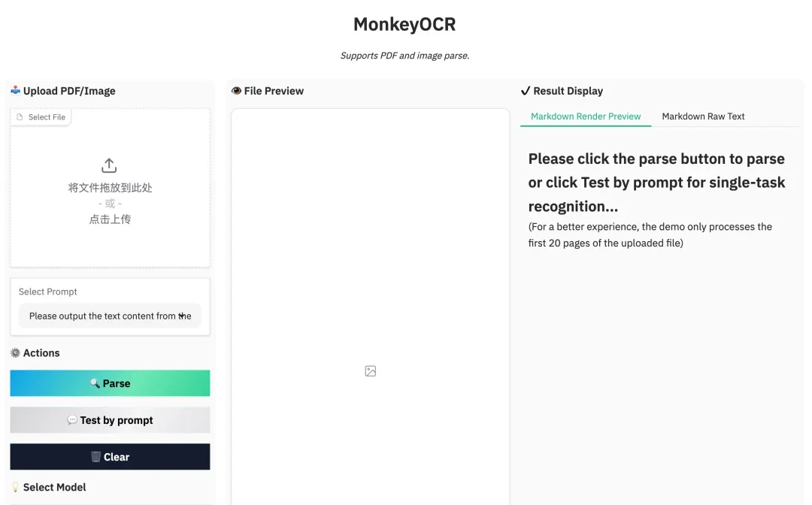Screen dimensions: 812x505
Task: Click the lightbulb icon by Select Model
Action: pyautogui.click(x=16, y=487)
